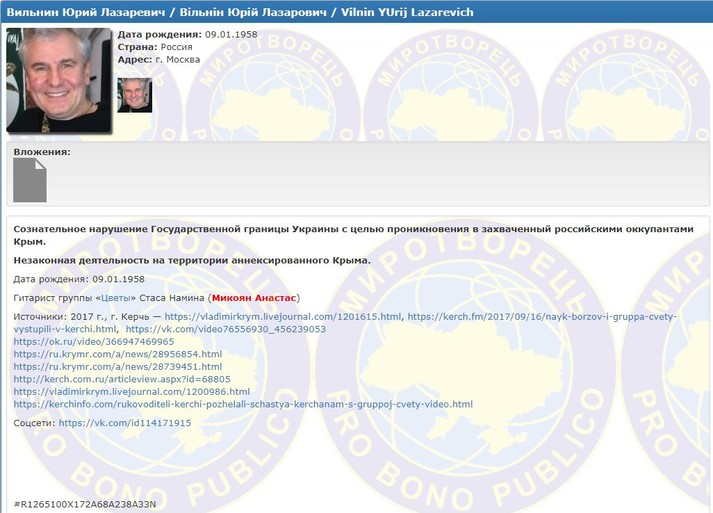Open krymr.com news link 28956854

(117, 354)
